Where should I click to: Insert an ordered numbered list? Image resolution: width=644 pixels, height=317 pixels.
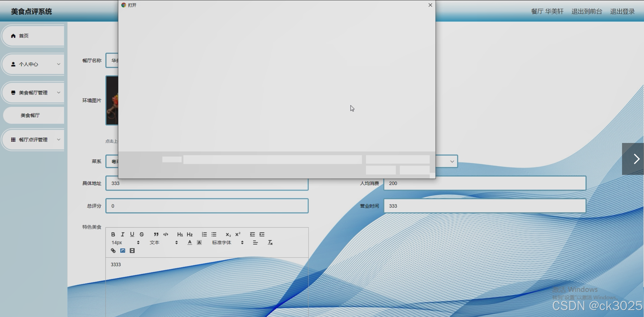pos(204,234)
